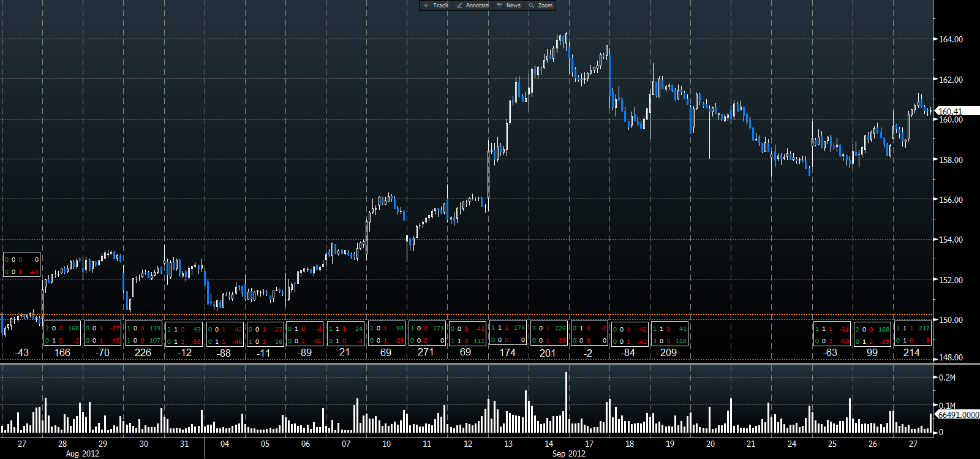
Task: Click the large daily total -88
Action: 224,352
